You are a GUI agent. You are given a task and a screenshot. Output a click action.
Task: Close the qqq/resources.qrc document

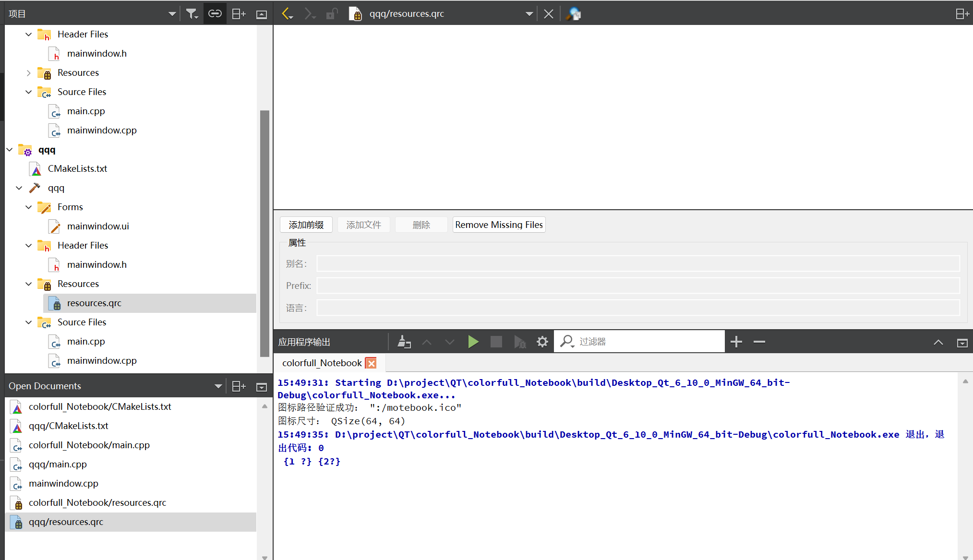548,14
